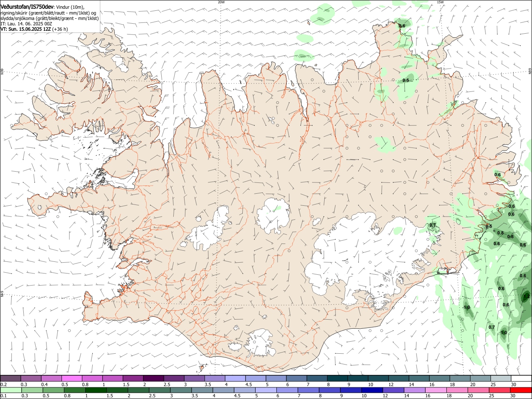Click the white top-row swatch labeled 30

pos(521,378)
